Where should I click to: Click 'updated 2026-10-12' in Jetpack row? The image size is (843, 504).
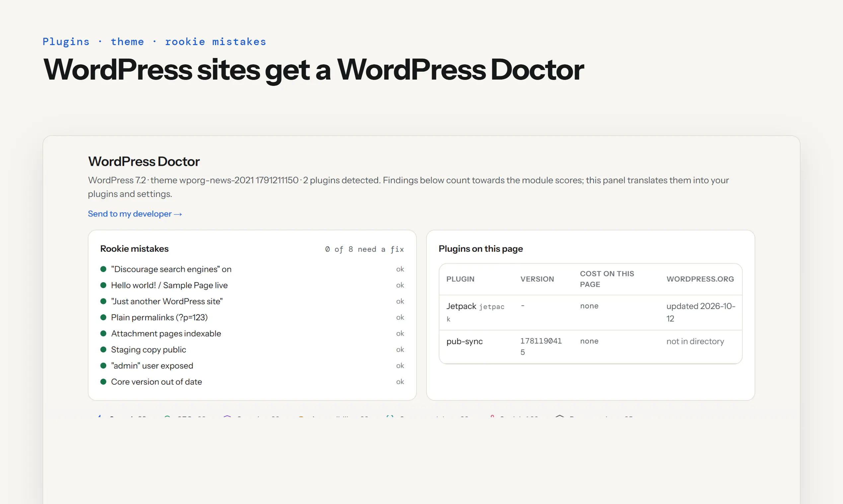point(701,312)
